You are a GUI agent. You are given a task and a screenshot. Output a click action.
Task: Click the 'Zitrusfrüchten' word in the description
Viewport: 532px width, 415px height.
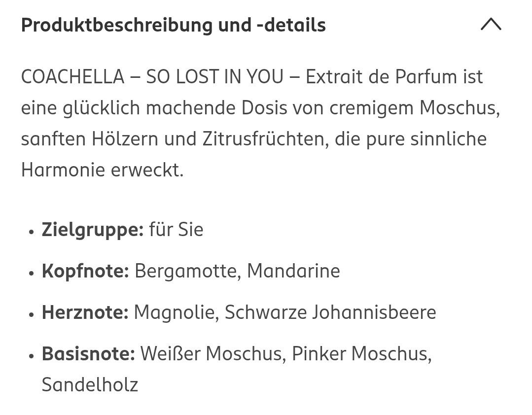coord(263,139)
